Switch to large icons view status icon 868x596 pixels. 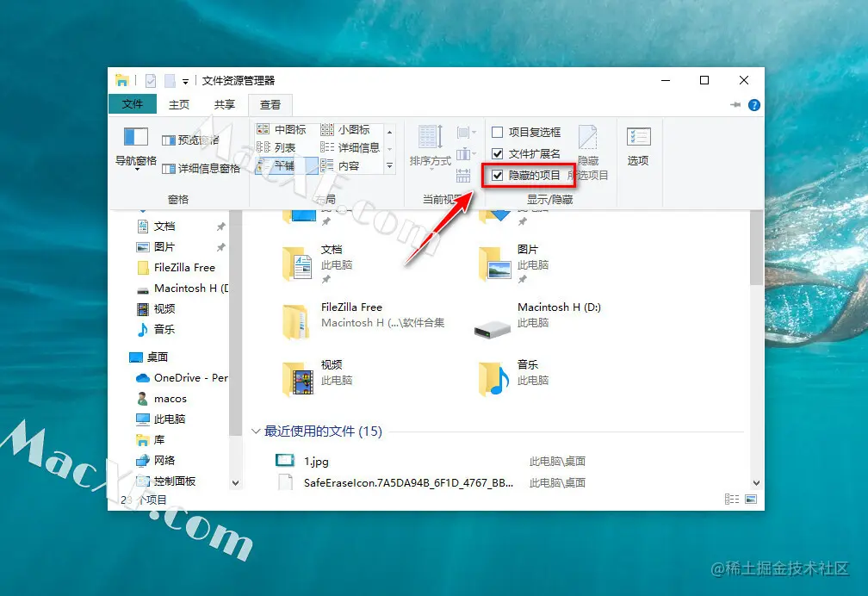[751, 499]
